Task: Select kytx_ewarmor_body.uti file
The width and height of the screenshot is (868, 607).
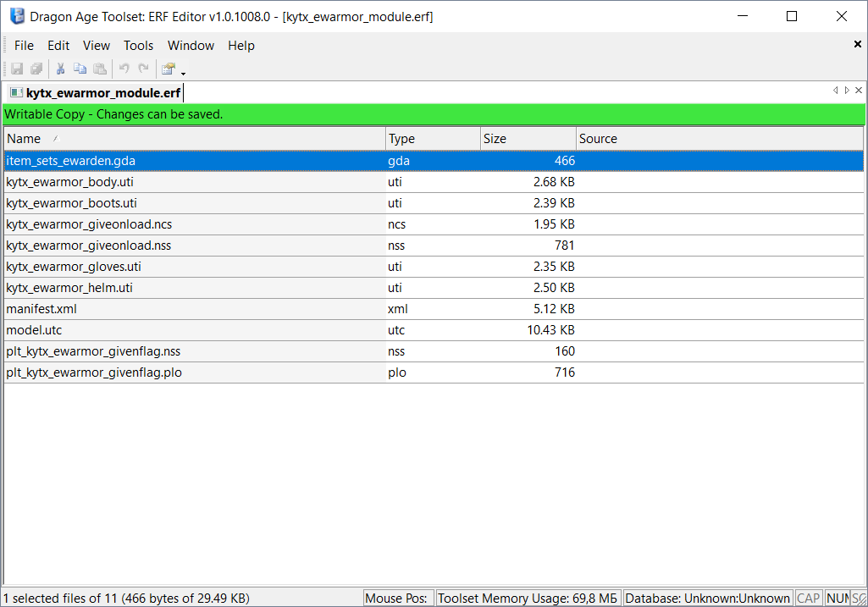Action: tap(434, 182)
